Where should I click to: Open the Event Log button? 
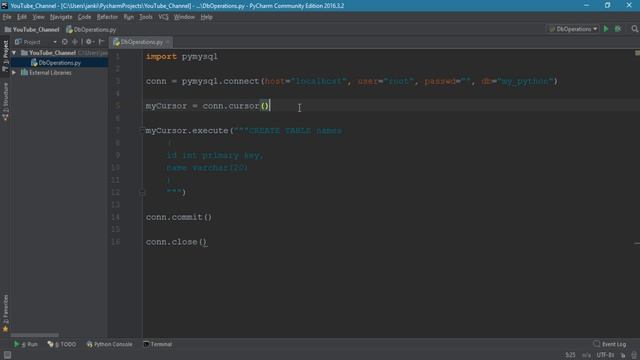click(610, 344)
